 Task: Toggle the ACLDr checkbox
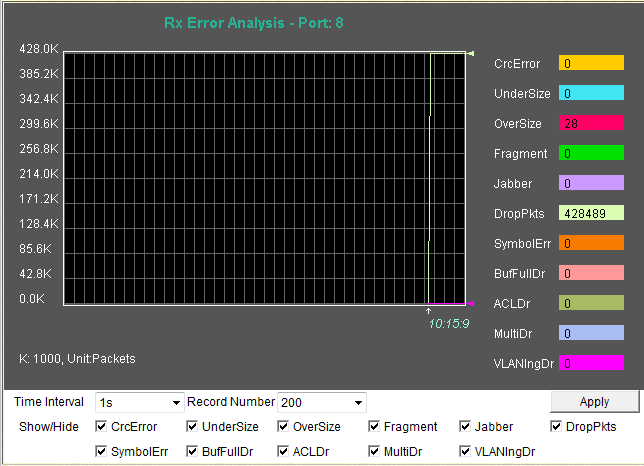(x=283, y=452)
